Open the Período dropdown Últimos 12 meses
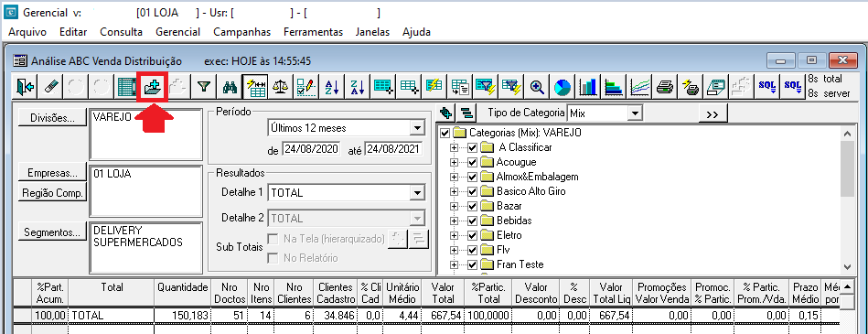This screenshot has width=868, height=334. coord(416,128)
